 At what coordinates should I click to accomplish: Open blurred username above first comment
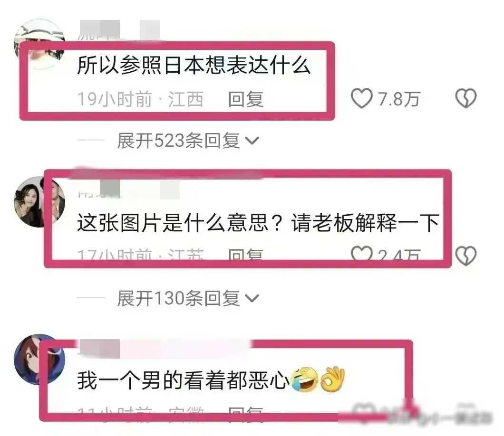[x=118, y=30]
